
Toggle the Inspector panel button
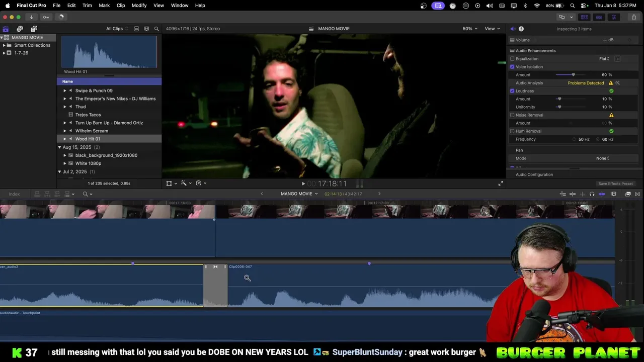click(613, 17)
